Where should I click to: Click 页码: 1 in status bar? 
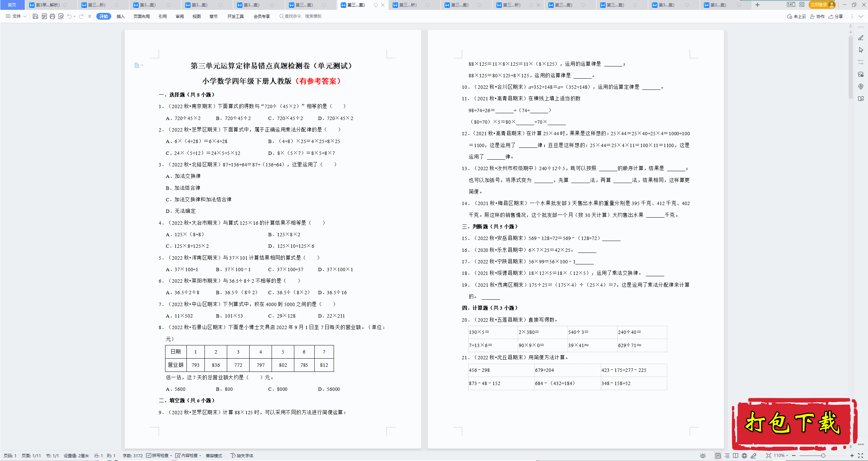(x=10, y=456)
